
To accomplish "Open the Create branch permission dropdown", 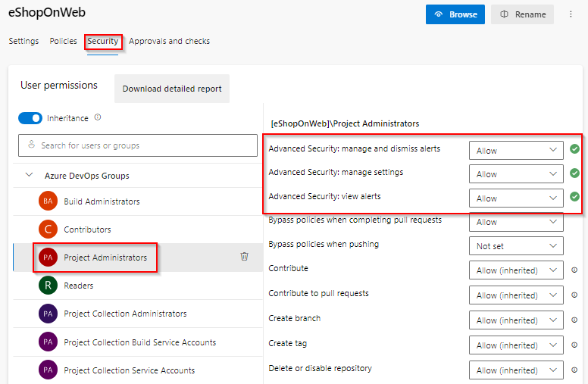I will 516,320.
